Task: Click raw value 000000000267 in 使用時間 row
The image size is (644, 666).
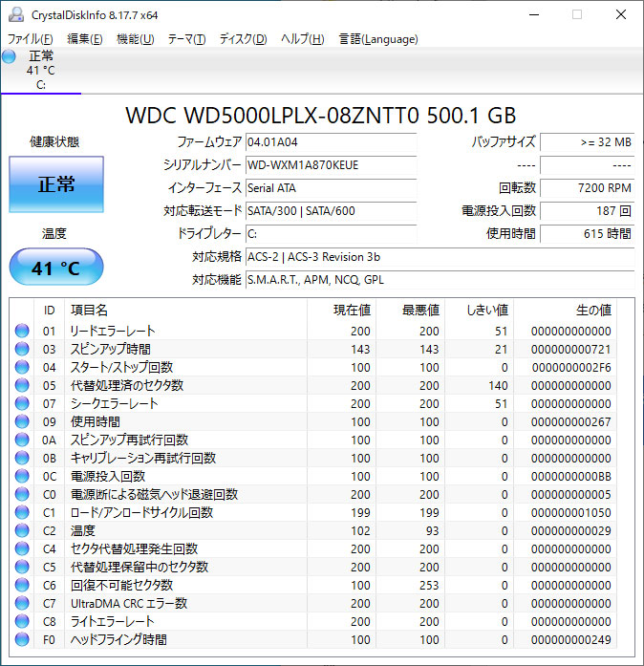Action: [x=571, y=421]
